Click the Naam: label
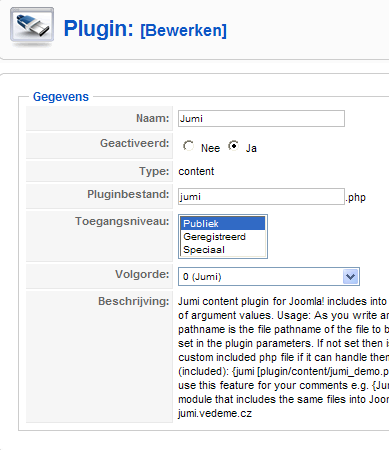Screen dimensions: 389x450 pos(153,118)
